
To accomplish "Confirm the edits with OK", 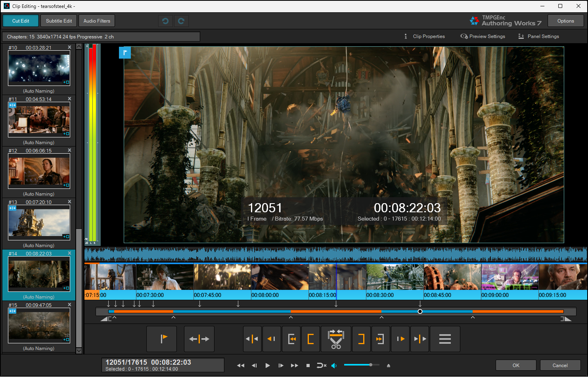I will point(516,366).
